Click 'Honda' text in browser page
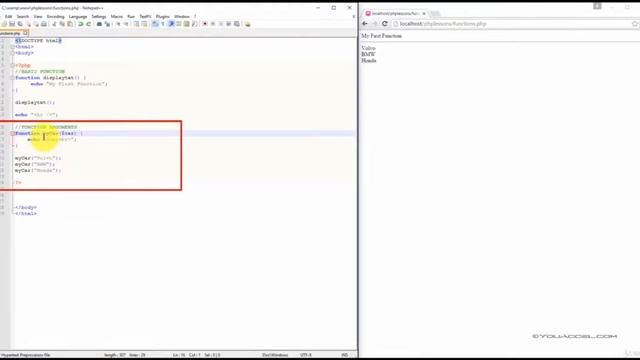Image resolution: width=640 pixels, height=360 pixels. (369, 60)
